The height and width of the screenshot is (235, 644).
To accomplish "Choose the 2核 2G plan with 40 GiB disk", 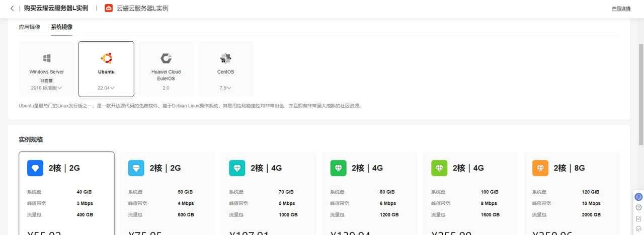I will point(66,193).
